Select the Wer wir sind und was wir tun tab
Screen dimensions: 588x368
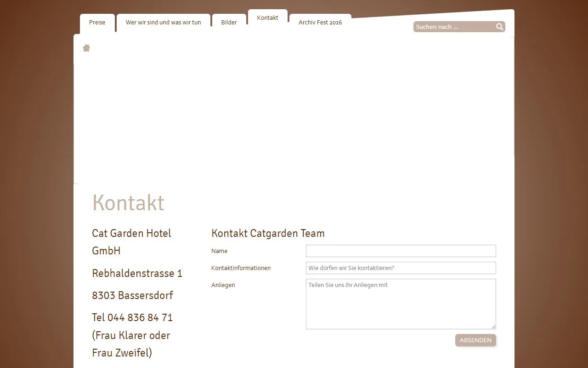[164, 22]
